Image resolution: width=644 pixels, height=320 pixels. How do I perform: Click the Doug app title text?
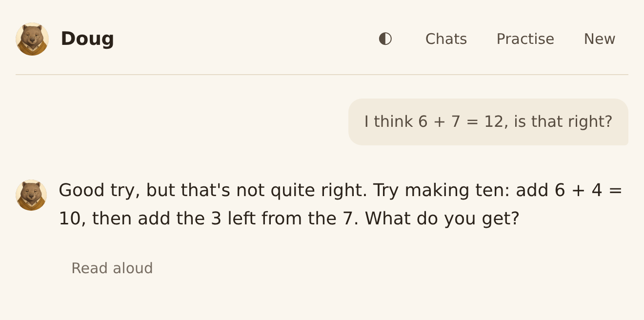[87, 39]
